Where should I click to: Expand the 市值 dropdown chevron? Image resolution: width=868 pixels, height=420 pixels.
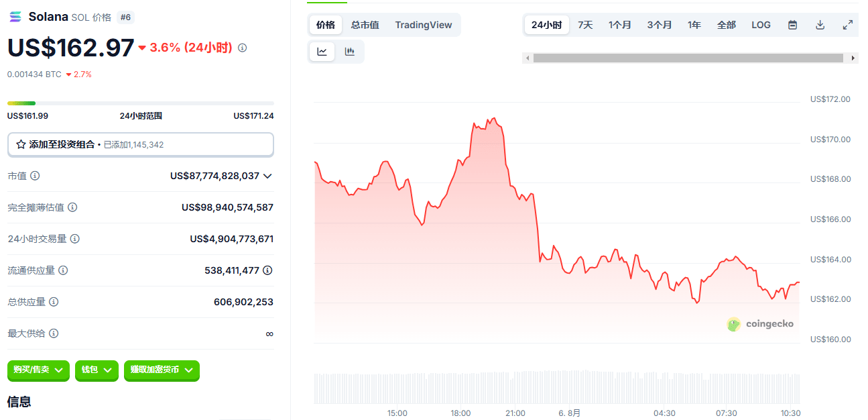(x=267, y=176)
